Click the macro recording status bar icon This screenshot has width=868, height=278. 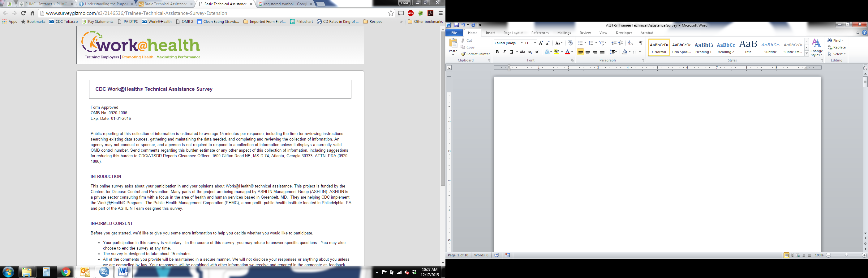(507, 255)
